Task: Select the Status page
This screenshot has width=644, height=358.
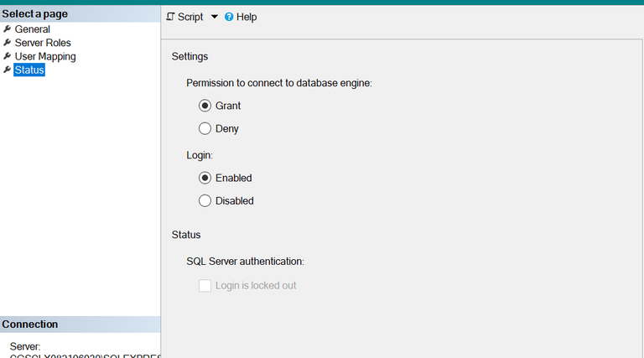Action: (x=29, y=70)
